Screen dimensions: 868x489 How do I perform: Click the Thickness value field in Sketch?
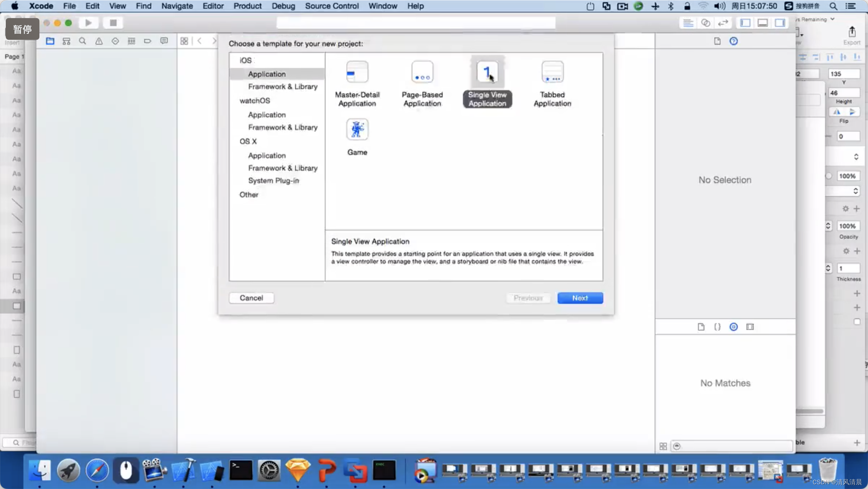[848, 268]
